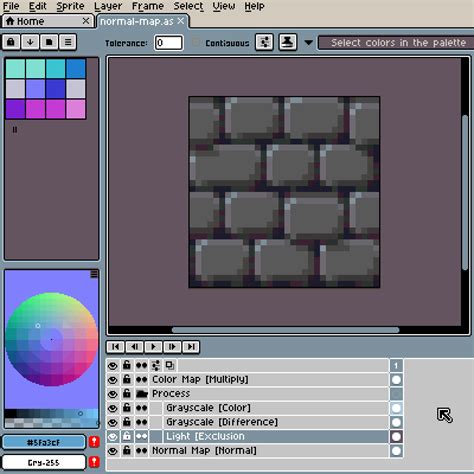Click the select-all-layers pixel icon
The width and height of the screenshot is (474, 474).
pos(264,42)
